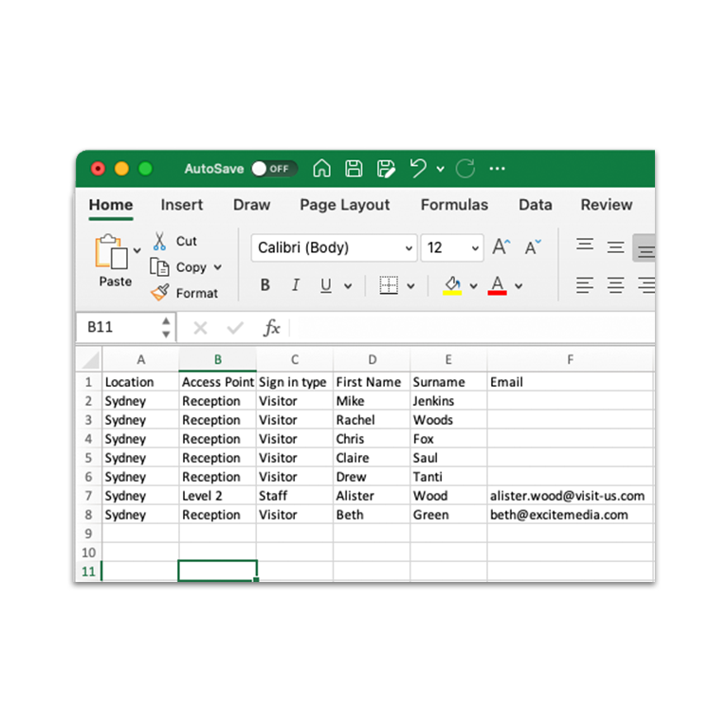Open the three-dot more options menu
The height and width of the screenshot is (728, 728).
click(x=498, y=169)
